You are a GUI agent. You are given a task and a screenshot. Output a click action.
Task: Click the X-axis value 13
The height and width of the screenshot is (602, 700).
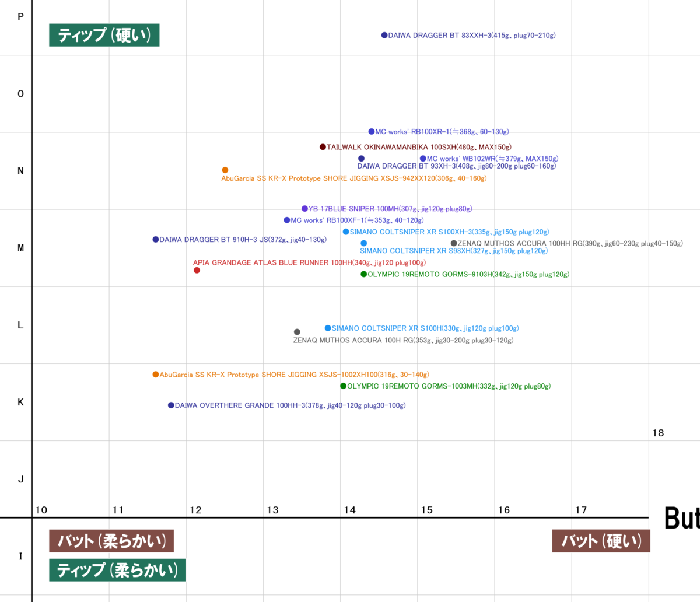(x=272, y=510)
